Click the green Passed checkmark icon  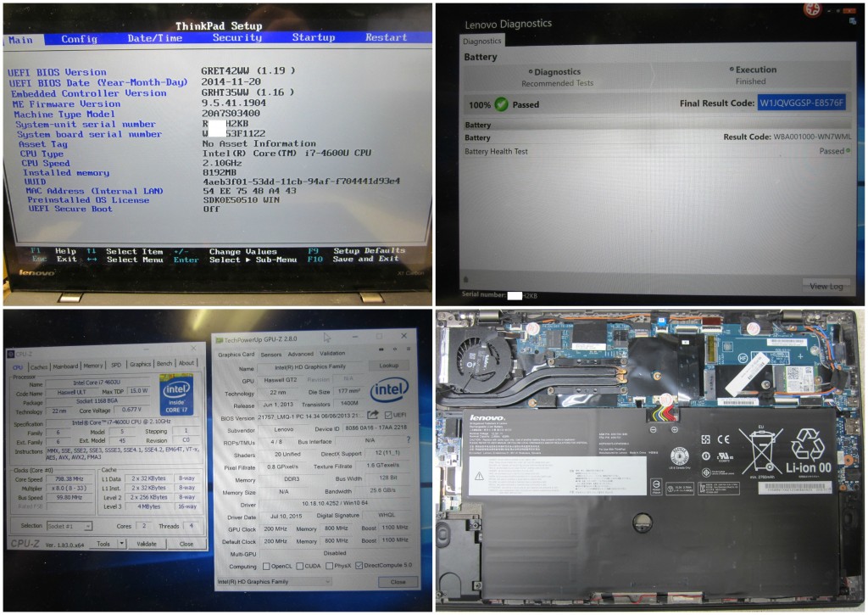[502, 104]
